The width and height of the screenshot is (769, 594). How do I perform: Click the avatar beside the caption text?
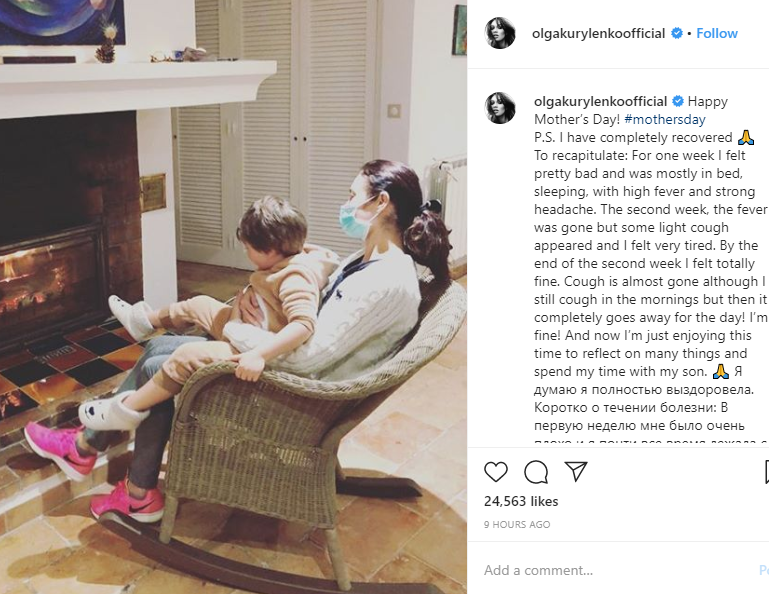click(x=500, y=108)
